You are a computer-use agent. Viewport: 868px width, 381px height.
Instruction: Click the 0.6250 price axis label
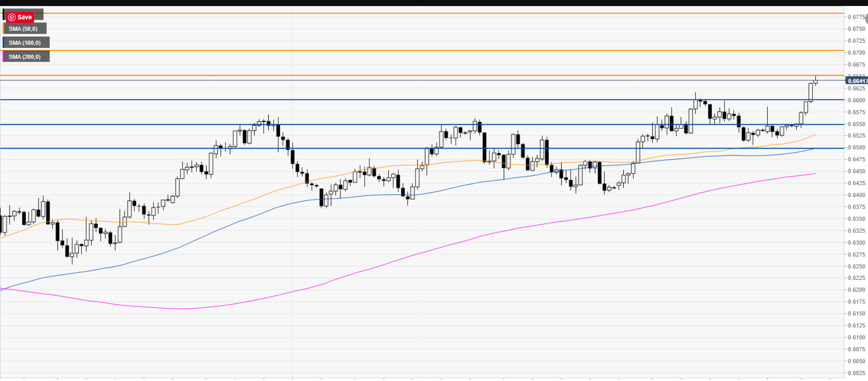point(857,266)
